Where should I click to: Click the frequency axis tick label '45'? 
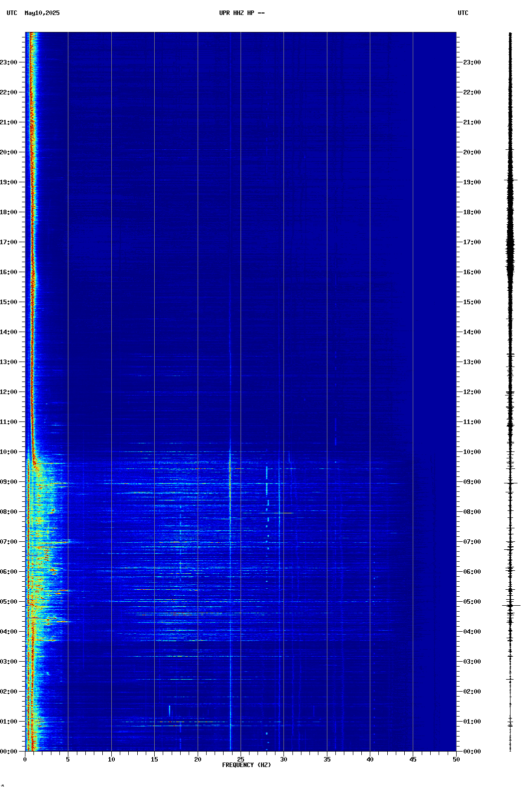click(x=413, y=760)
